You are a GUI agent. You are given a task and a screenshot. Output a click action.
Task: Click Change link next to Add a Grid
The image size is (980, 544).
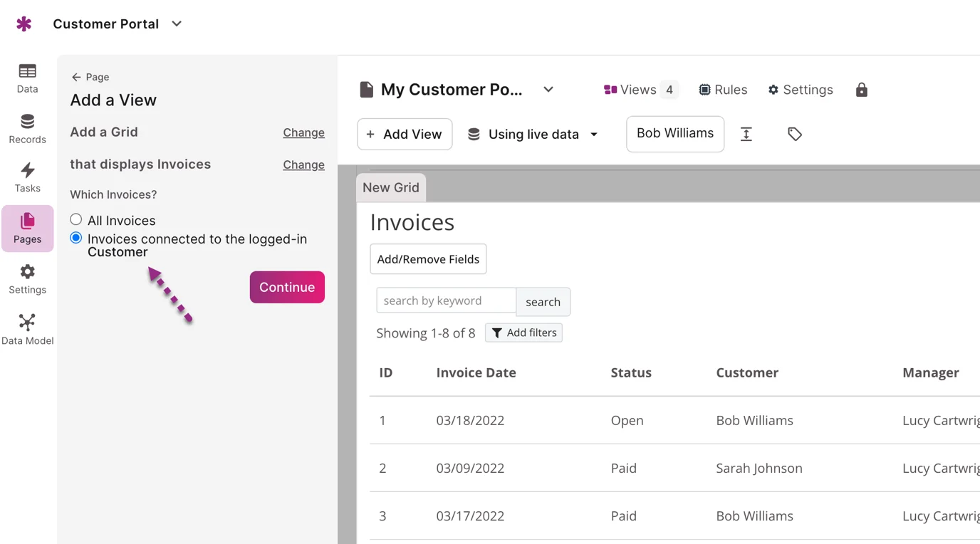[x=303, y=132]
